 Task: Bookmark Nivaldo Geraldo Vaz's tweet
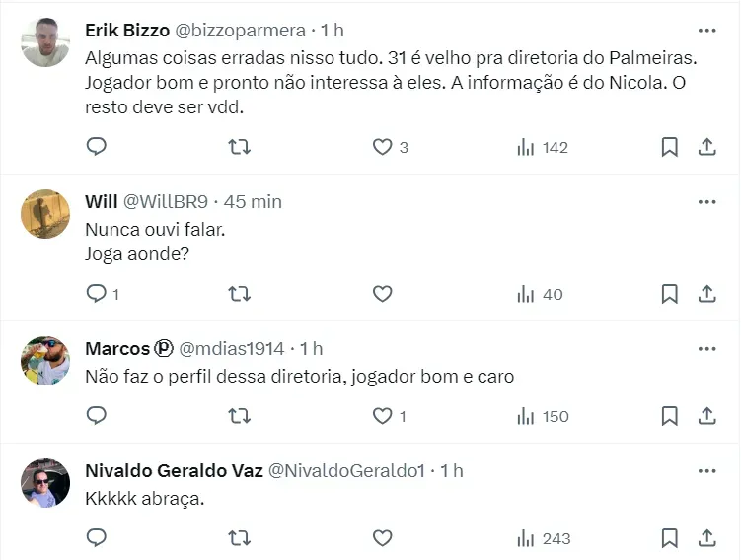669,538
